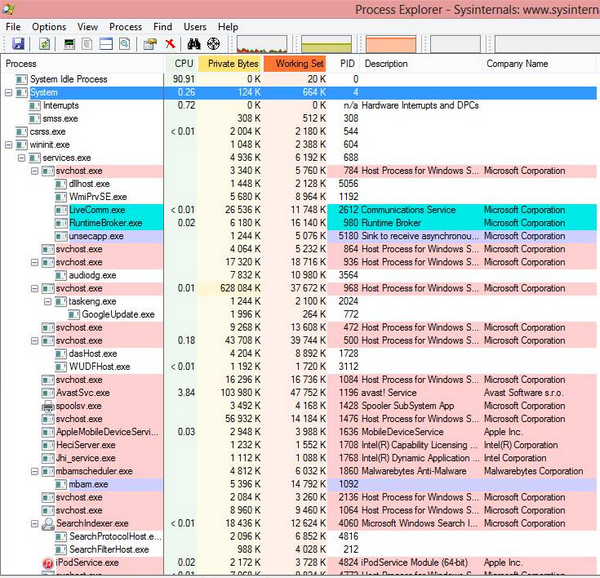Sort by the CPU column header

point(181,64)
